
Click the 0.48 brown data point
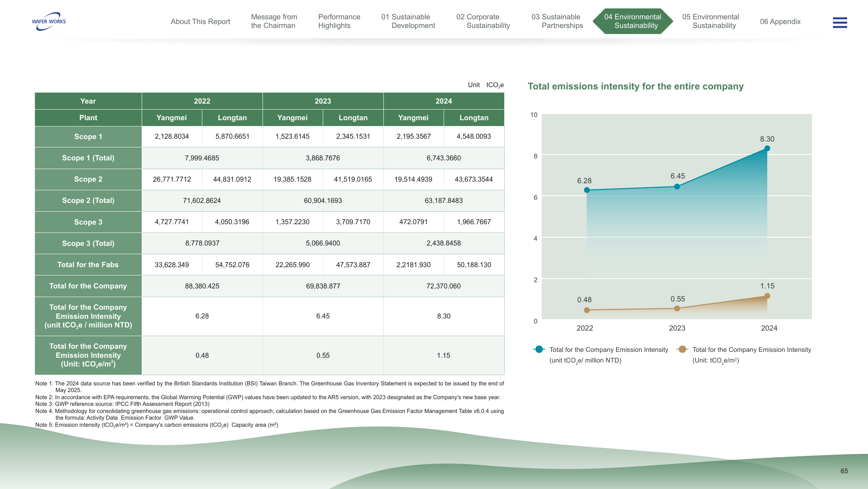click(587, 310)
